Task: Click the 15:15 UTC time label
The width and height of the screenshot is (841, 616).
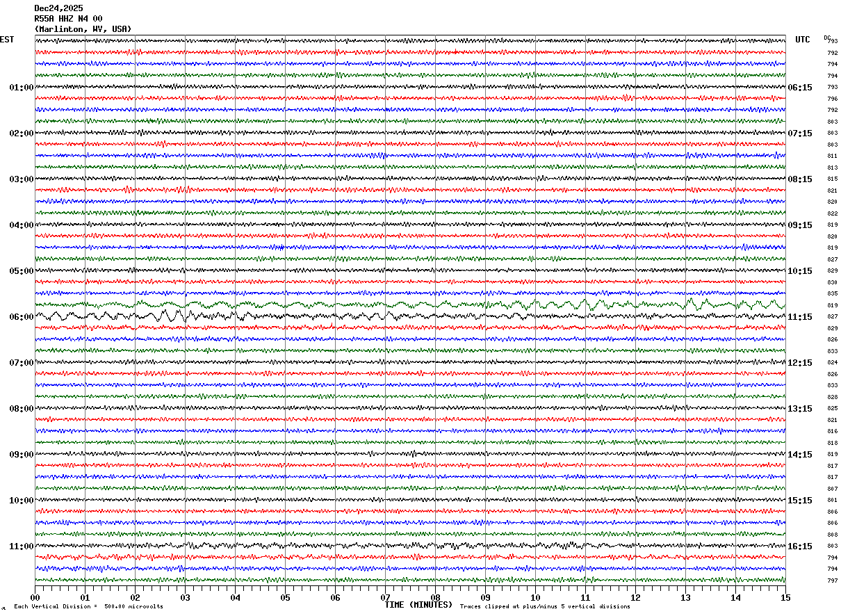Action: pyautogui.click(x=799, y=501)
